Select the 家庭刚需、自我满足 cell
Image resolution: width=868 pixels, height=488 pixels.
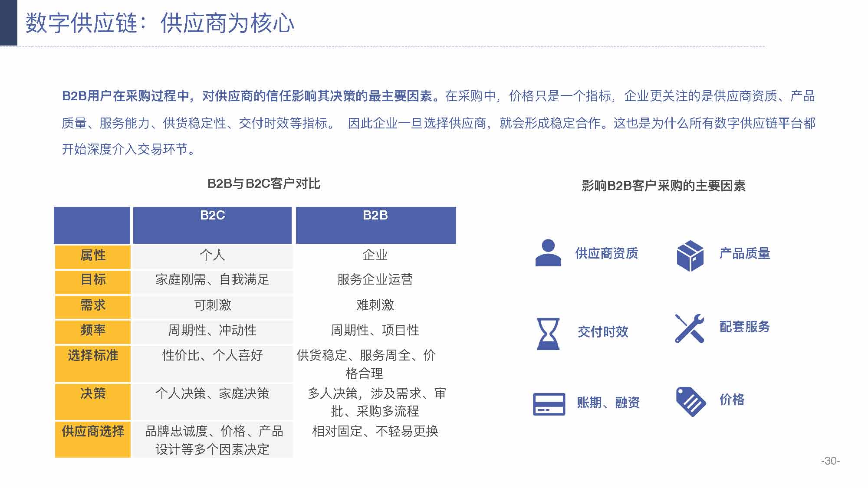[212, 282]
